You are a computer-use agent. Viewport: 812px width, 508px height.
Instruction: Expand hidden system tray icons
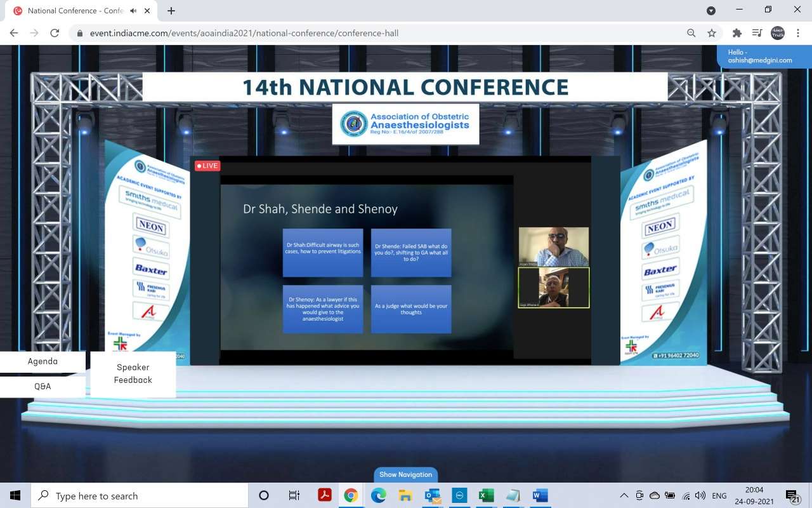624,496
